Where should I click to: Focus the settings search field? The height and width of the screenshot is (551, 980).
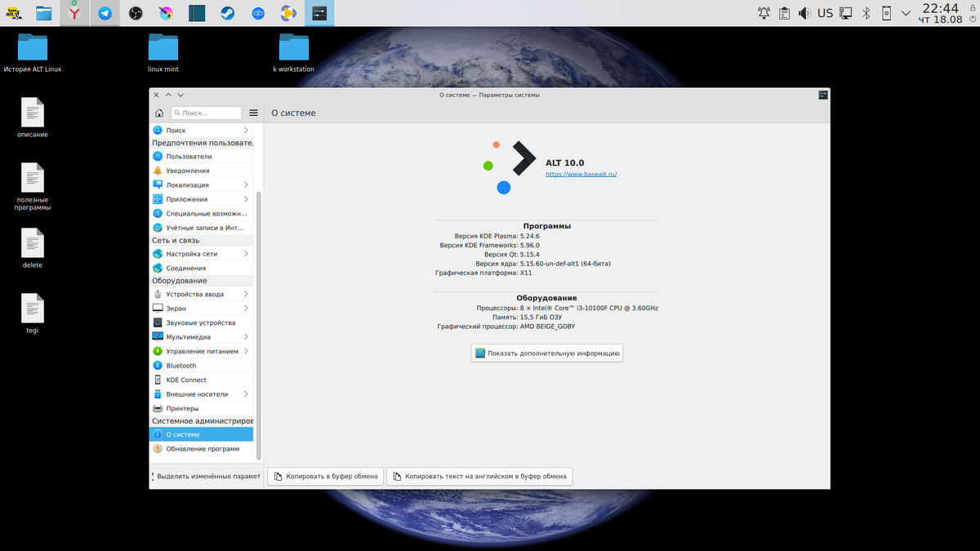207,113
